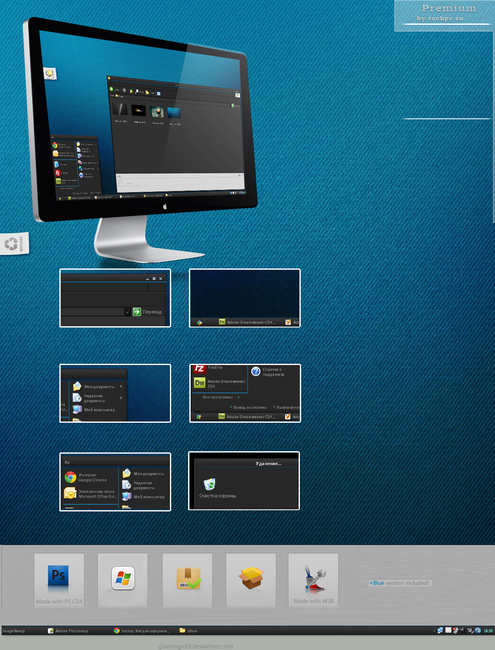
Task: Expand 'Все программы' arrow
Action: pyautogui.click(x=238, y=397)
